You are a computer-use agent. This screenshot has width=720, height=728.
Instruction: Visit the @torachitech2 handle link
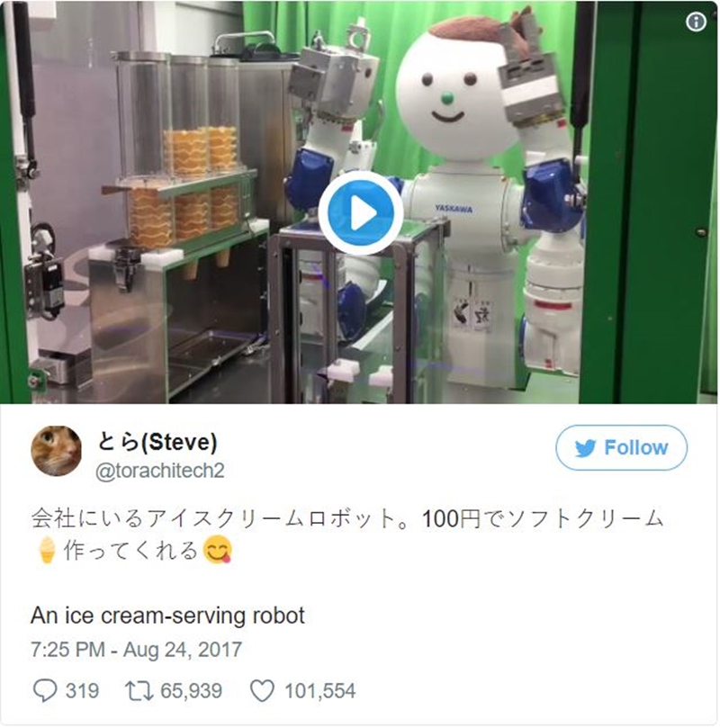click(159, 471)
